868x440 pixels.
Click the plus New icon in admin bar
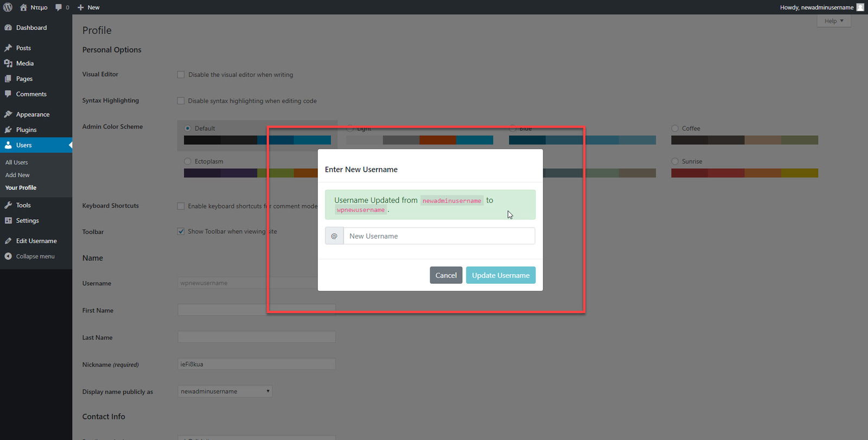[80, 7]
